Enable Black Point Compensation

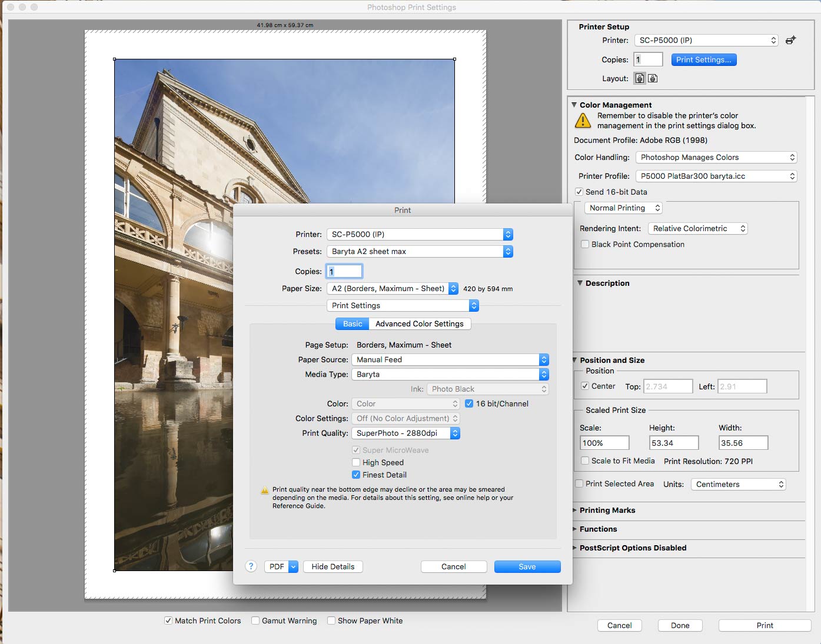585,244
